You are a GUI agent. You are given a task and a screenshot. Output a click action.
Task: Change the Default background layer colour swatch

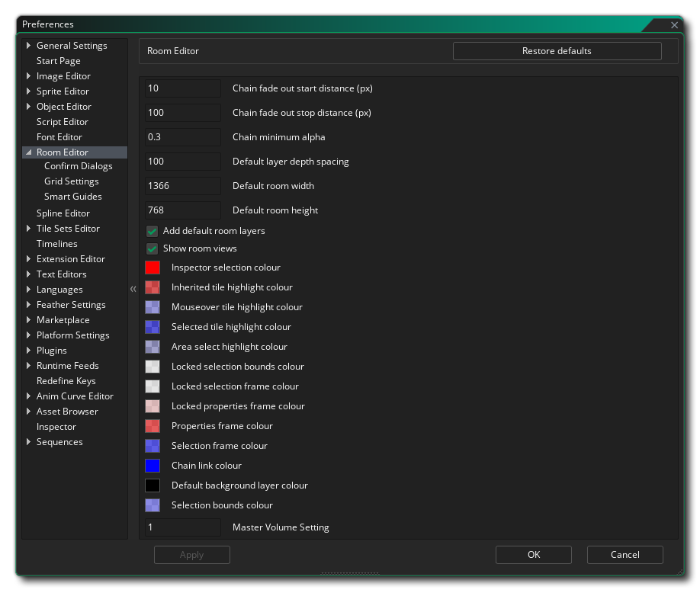[153, 485]
